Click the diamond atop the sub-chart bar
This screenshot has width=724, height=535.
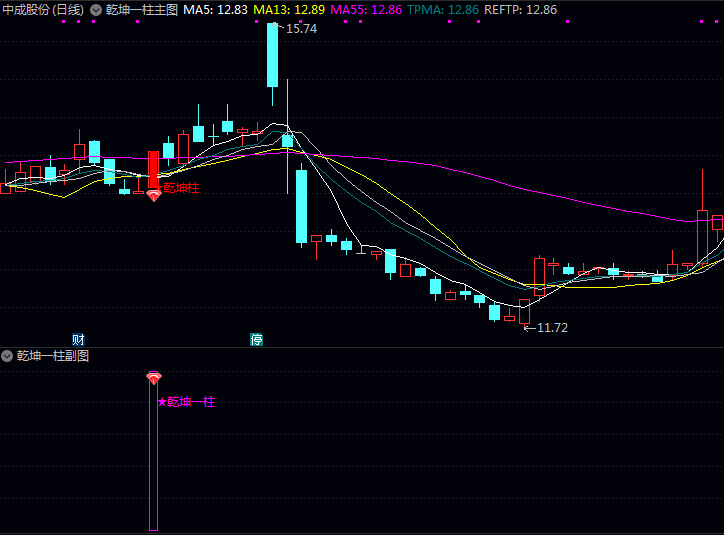154,378
